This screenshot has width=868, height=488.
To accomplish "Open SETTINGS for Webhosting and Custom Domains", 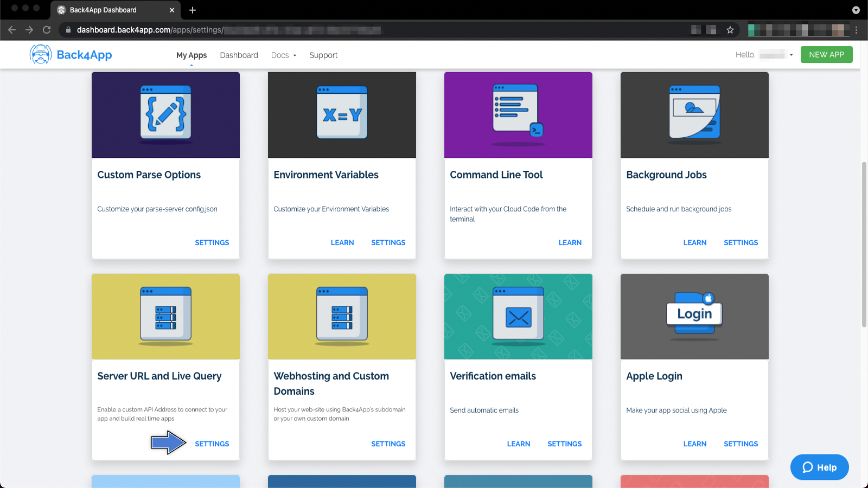I will (388, 444).
